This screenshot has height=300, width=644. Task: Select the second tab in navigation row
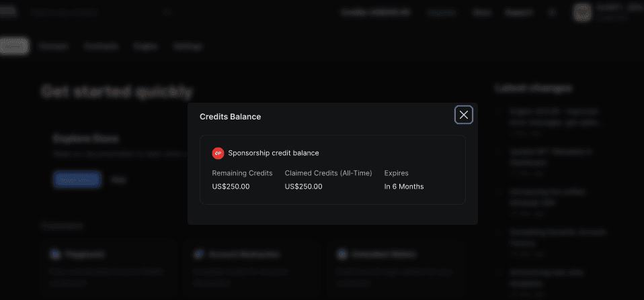coord(53,46)
